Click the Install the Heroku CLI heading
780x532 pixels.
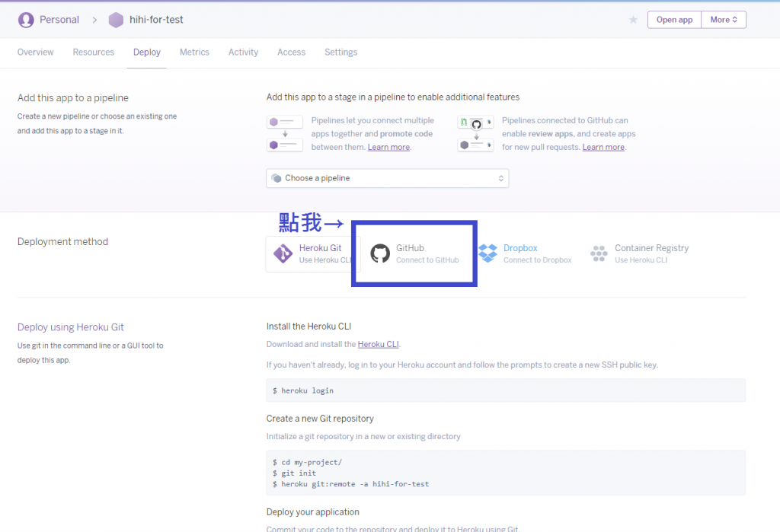pyautogui.click(x=308, y=327)
